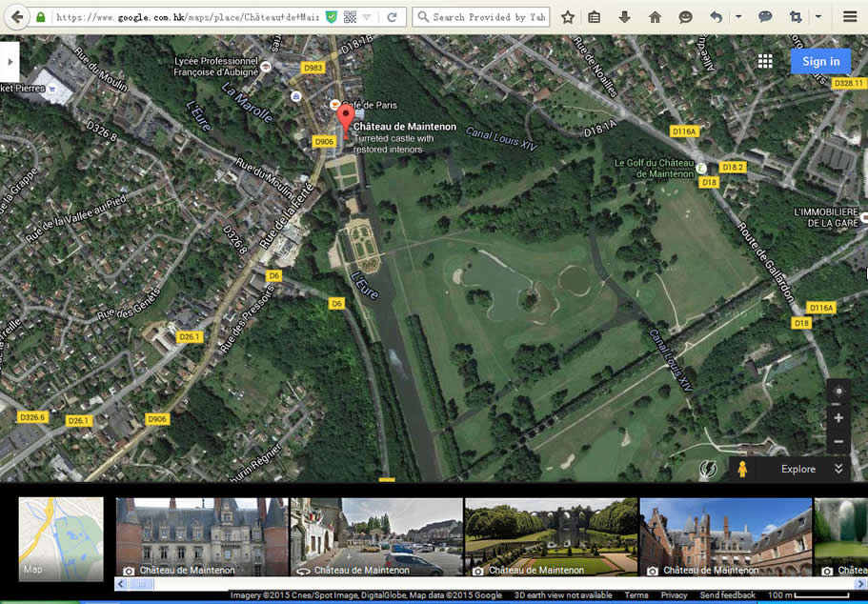Click the 100 m map scale
868x604 pixels.
[809, 595]
